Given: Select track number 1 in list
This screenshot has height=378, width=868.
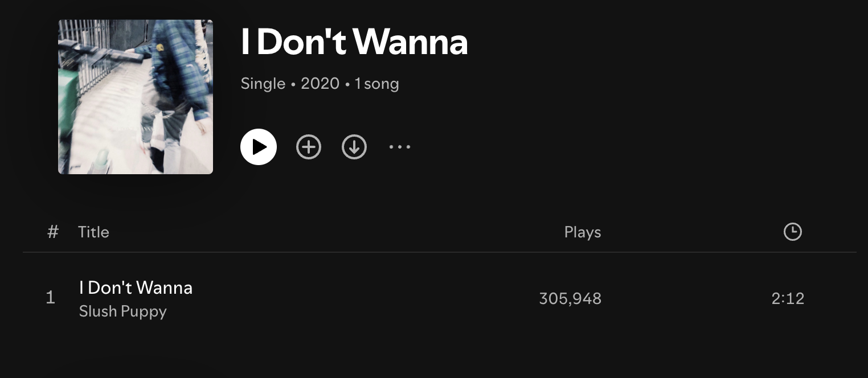Looking at the screenshot, I should 50,298.
